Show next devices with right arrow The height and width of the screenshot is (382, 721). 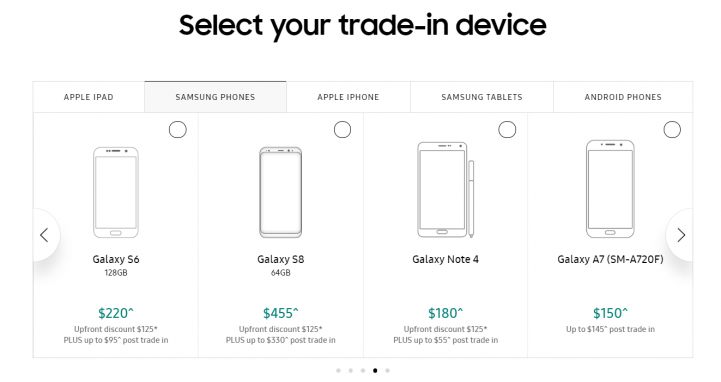681,235
